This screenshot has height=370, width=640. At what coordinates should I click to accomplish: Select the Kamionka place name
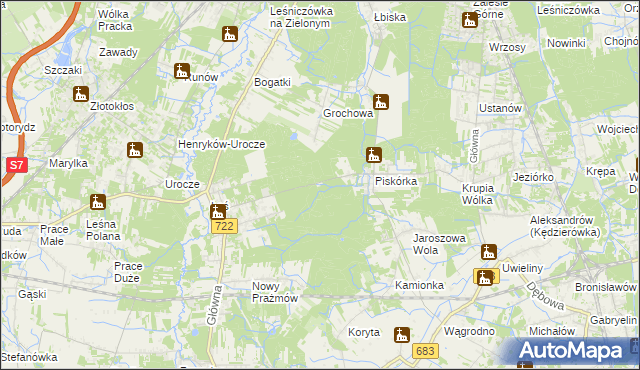click(x=419, y=285)
